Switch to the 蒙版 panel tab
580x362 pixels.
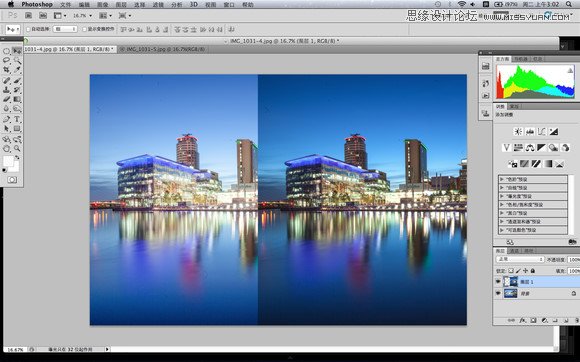(x=514, y=106)
